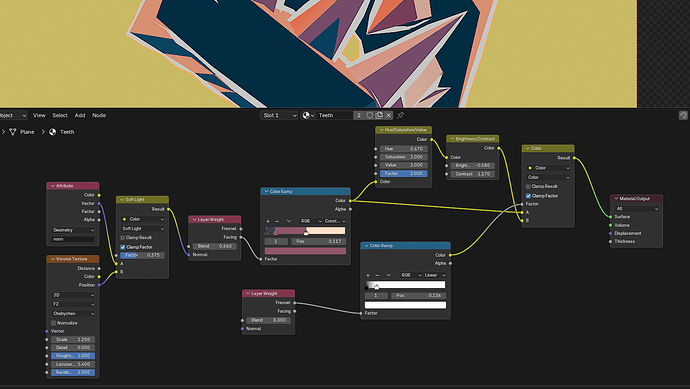Click the Fresnel socket on lower Layer Weight
The height and width of the screenshot is (389, 690).
coord(294,303)
